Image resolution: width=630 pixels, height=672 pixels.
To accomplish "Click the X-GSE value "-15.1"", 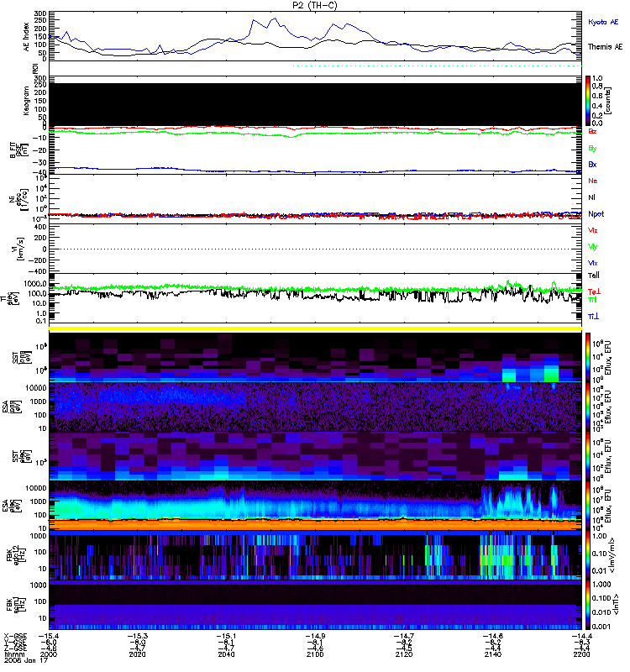I will pyautogui.click(x=226, y=636).
